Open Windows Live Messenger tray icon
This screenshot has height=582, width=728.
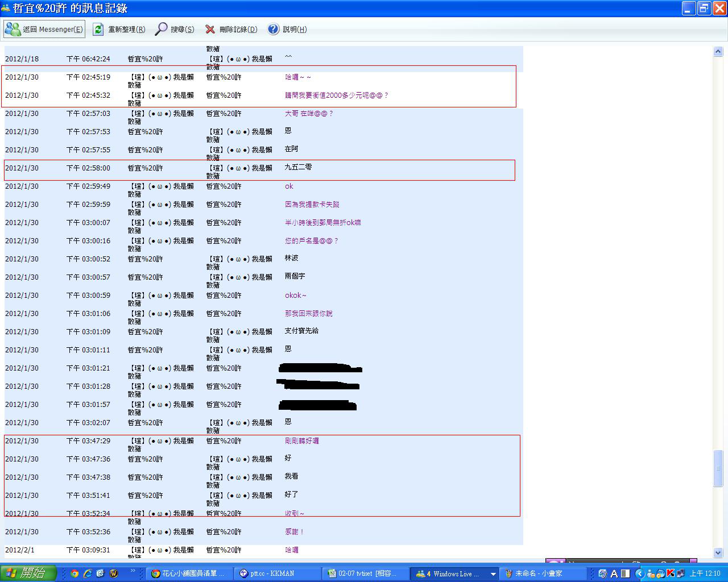[x=651, y=573]
